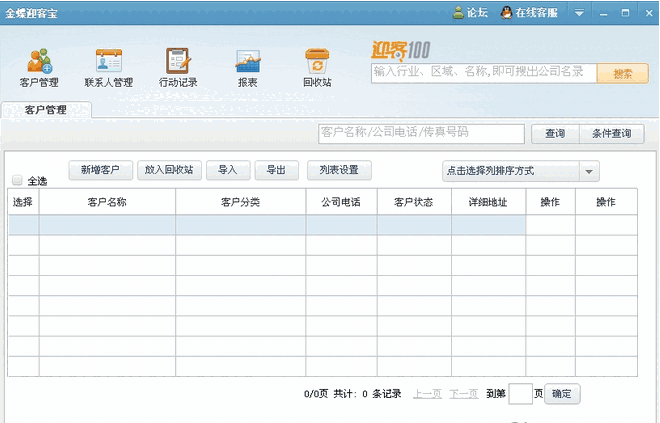The height and width of the screenshot is (423, 660).
Task: Maximize the 金蝶迎客宝 window
Action: click(625, 13)
